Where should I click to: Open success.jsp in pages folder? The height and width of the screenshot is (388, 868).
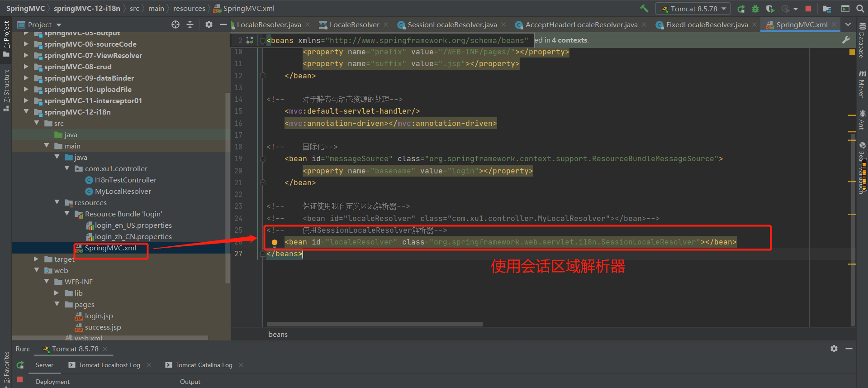(x=103, y=327)
